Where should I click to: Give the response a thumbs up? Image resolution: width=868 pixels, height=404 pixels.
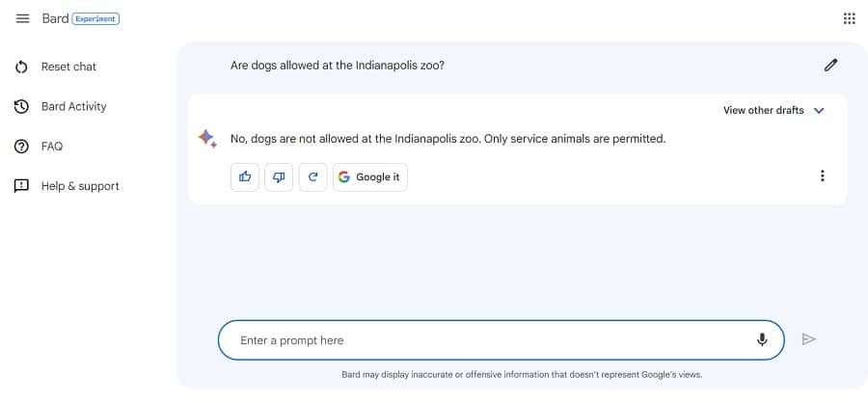[x=245, y=176]
